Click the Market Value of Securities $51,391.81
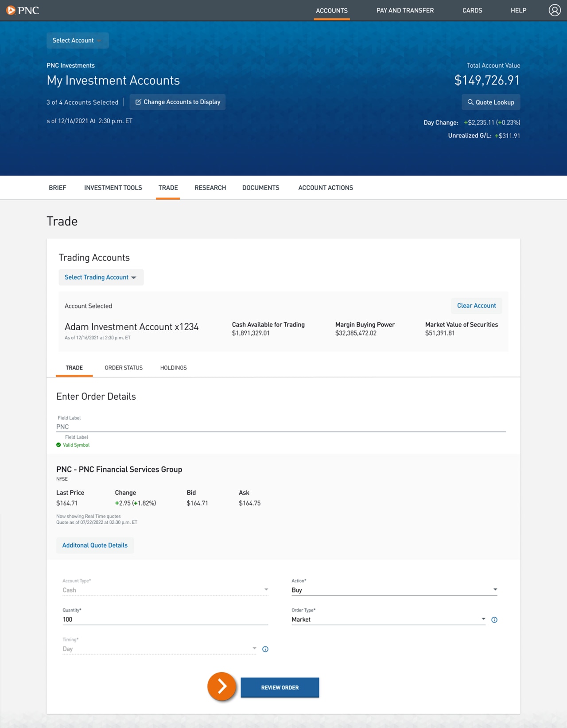The image size is (567, 728). click(x=440, y=333)
